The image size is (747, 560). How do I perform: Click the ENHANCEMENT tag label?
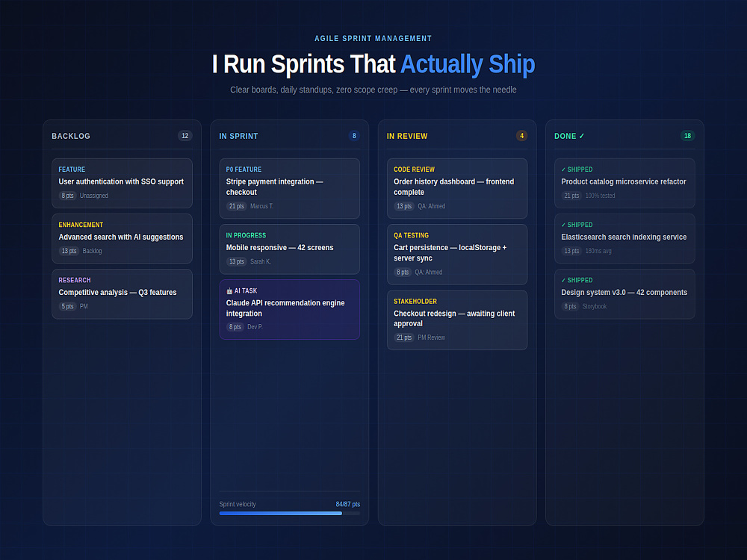81,225
